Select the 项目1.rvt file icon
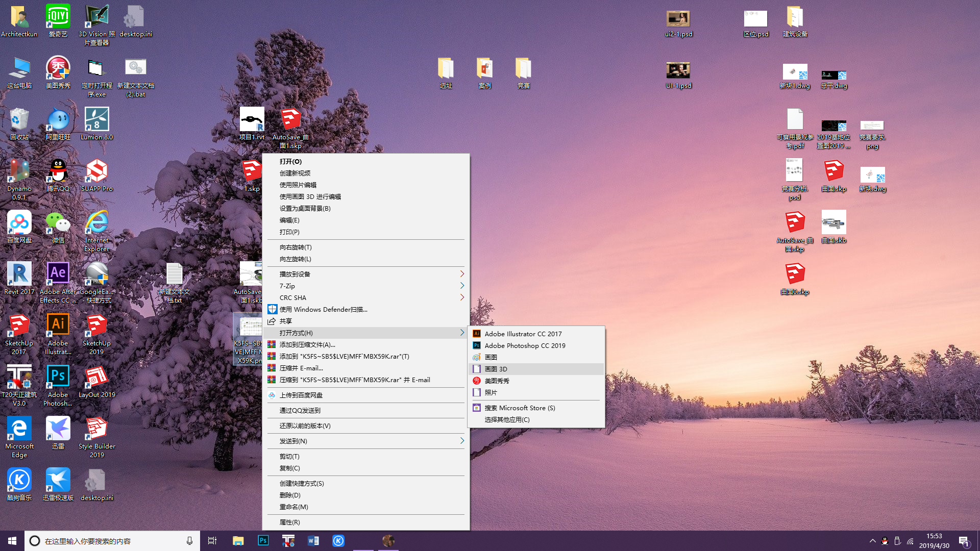This screenshot has height=551, width=980. coord(252,124)
